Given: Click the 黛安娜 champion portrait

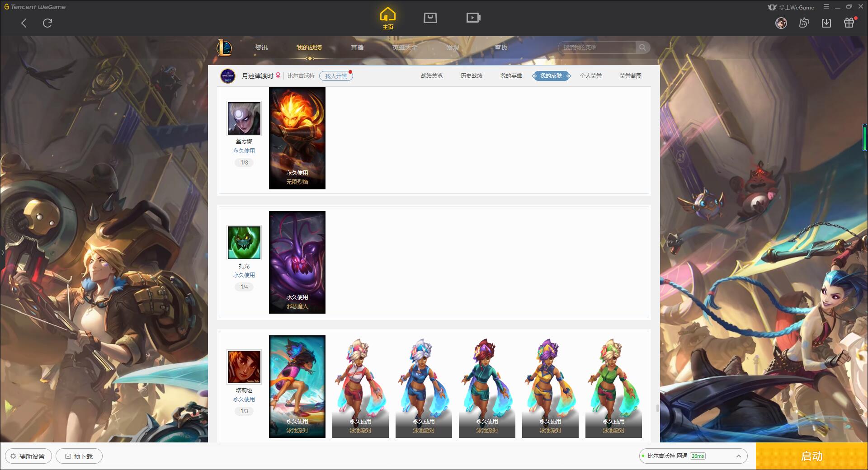Looking at the screenshot, I should click(x=244, y=118).
